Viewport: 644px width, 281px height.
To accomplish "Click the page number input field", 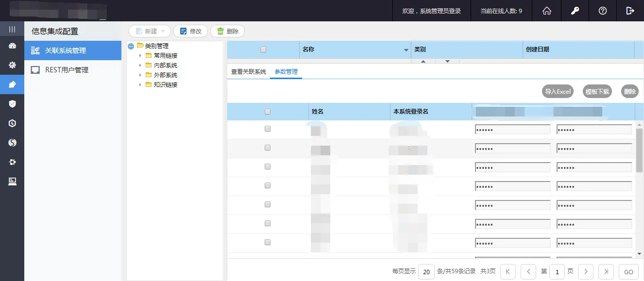I will [x=557, y=272].
